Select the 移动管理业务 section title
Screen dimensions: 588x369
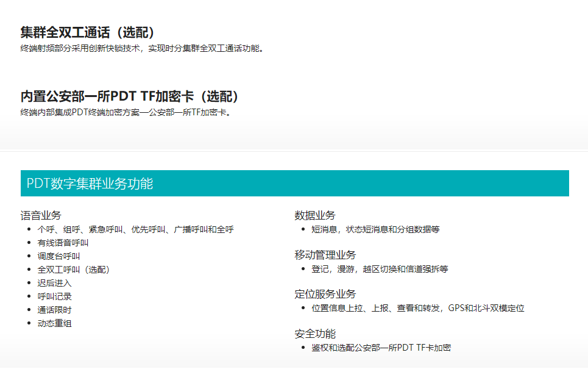[325, 255]
